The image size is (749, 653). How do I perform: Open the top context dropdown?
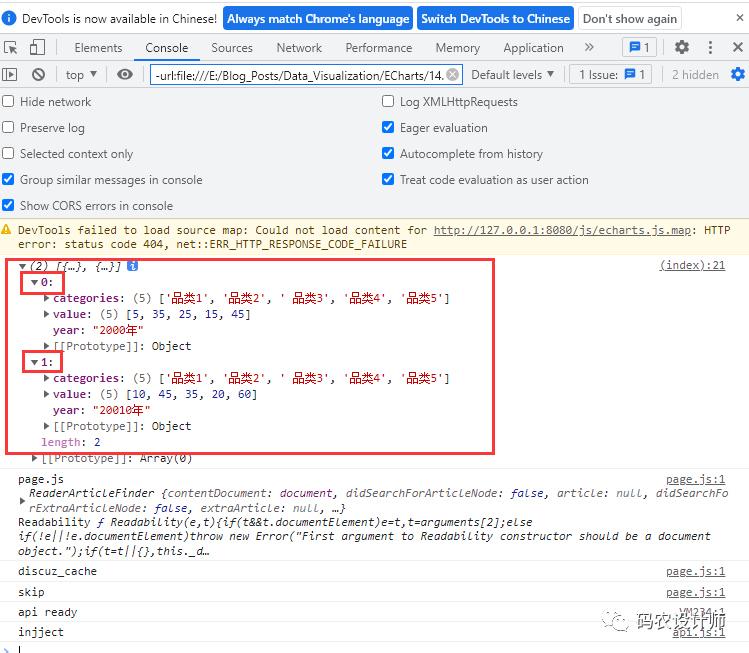click(x=82, y=74)
